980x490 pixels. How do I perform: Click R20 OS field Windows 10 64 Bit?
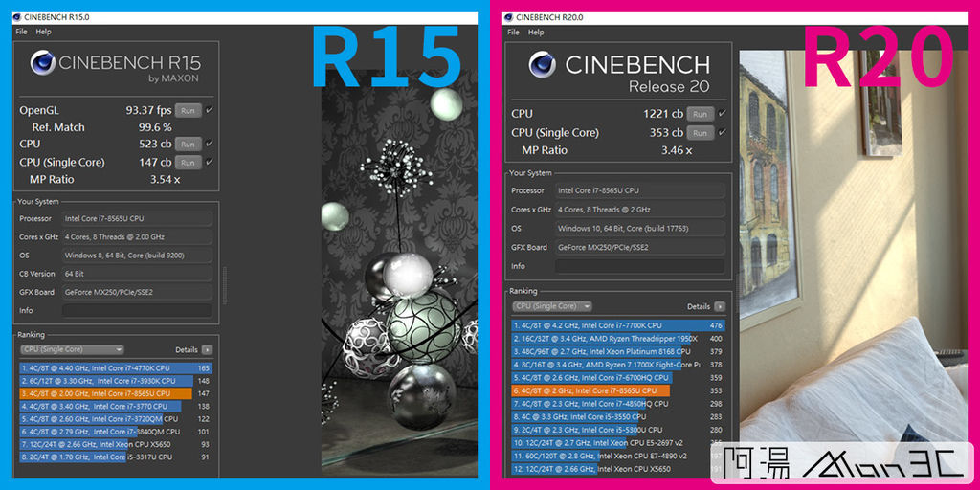click(640, 229)
